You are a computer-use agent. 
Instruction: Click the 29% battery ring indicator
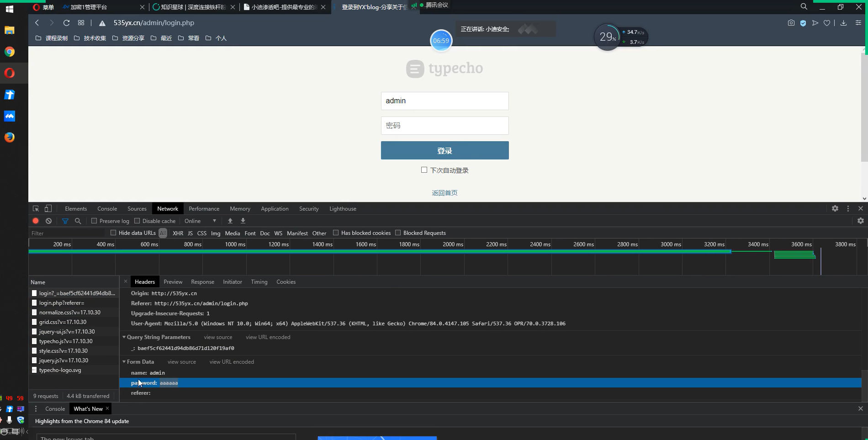tap(607, 37)
